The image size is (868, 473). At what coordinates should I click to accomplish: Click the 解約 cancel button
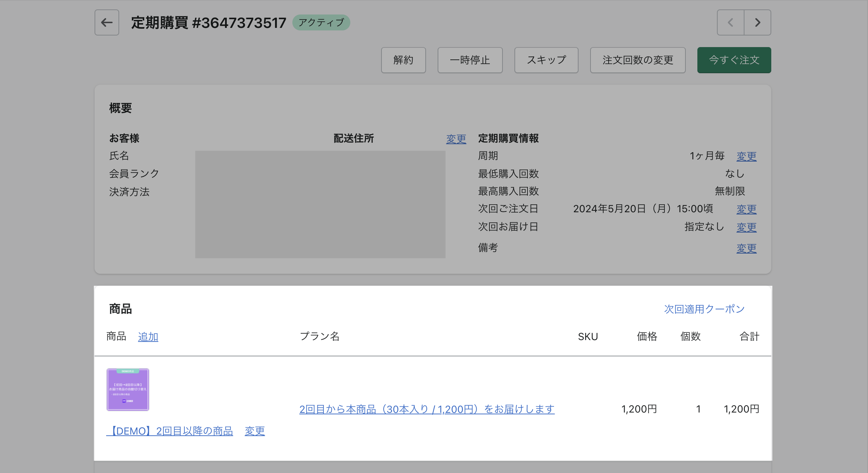[x=403, y=60]
